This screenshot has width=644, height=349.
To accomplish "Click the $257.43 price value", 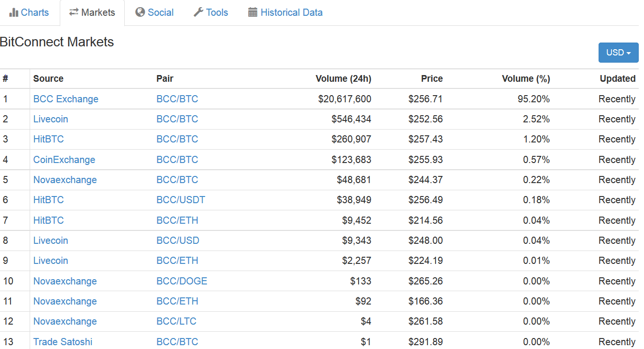I will tap(426, 139).
